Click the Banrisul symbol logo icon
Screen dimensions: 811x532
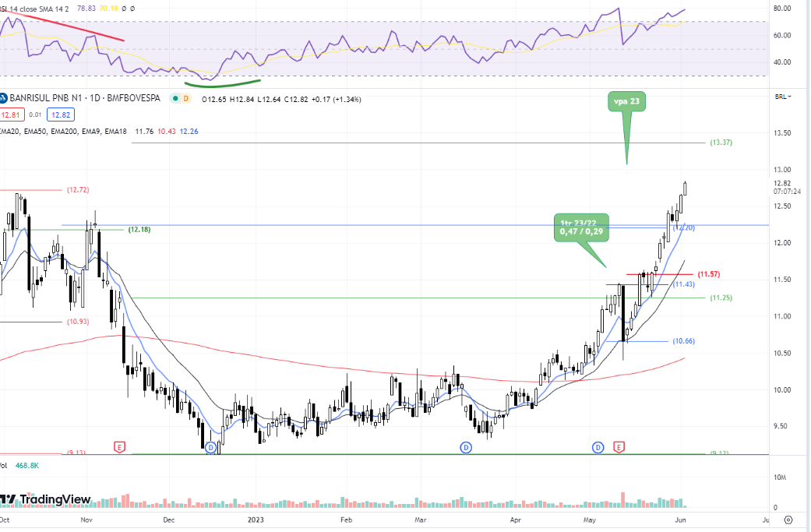2,98
